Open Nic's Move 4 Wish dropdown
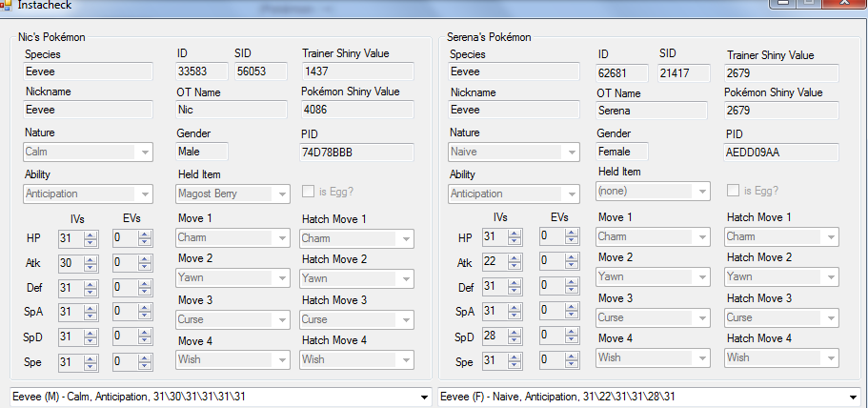868x408 pixels. click(x=233, y=359)
